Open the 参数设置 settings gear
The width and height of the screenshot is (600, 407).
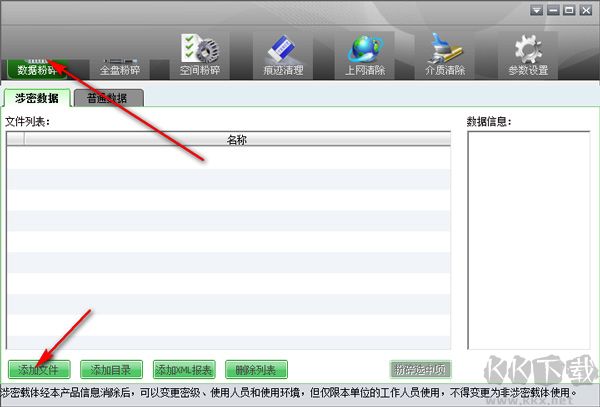click(x=528, y=55)
